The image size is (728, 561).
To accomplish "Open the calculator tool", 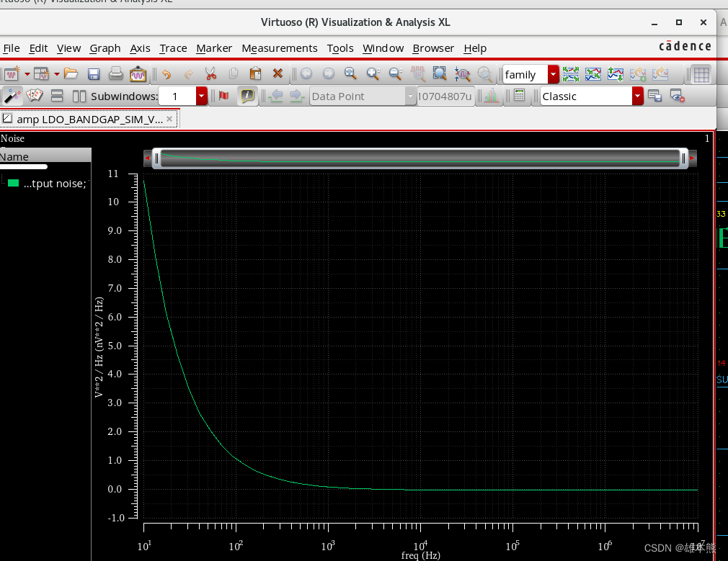I will click(x=520, y=96).
